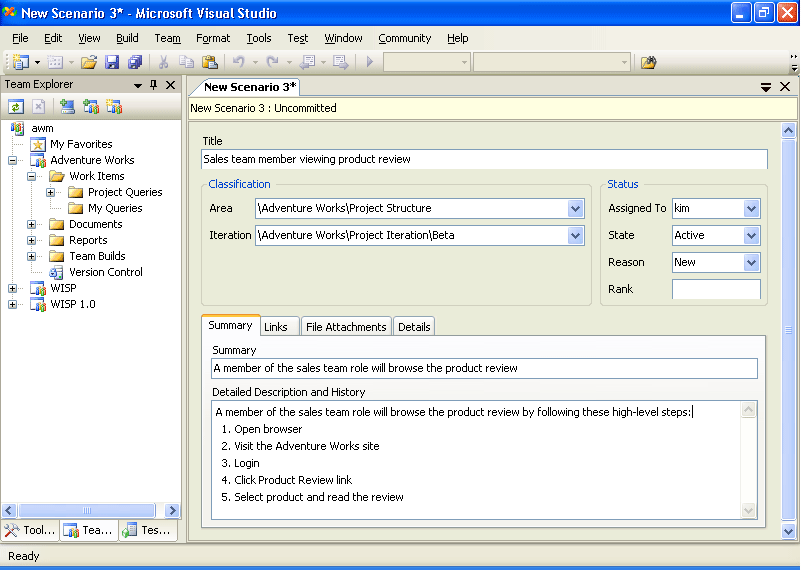Click the Save icon in the toolbar

click(x=112, y=62)
